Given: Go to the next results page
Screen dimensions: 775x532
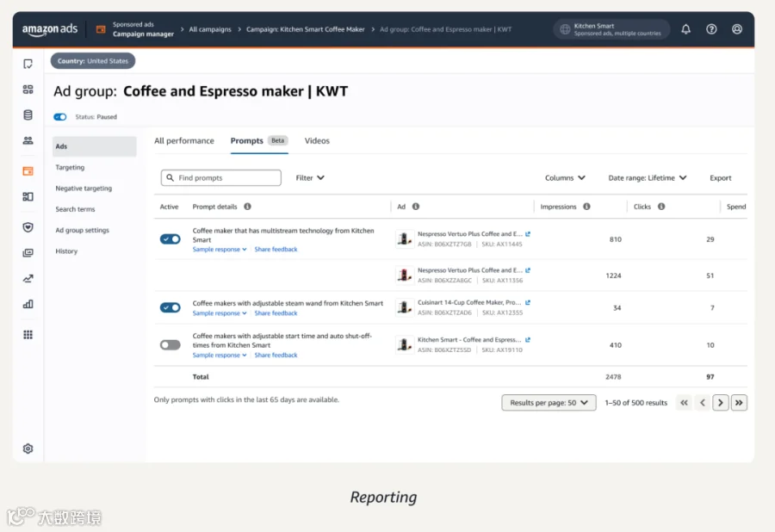Looking at the screenshot, I should (x=720, y=403).
